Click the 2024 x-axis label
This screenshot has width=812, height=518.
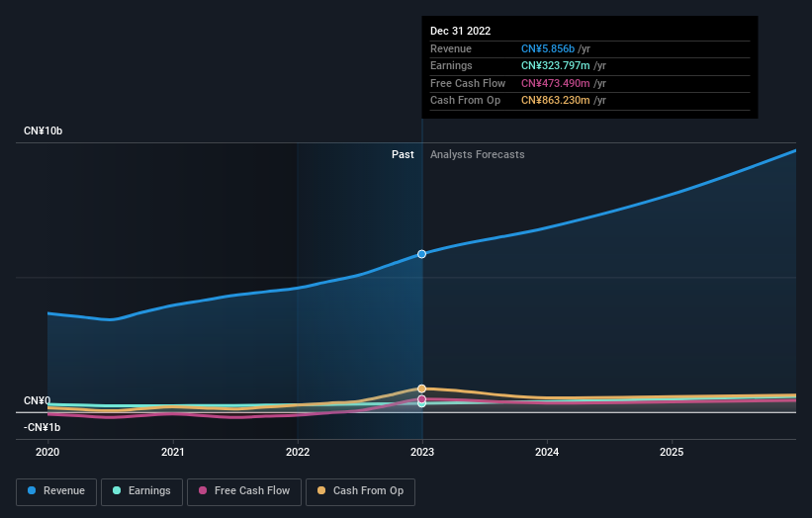click(x=547, y=452)
